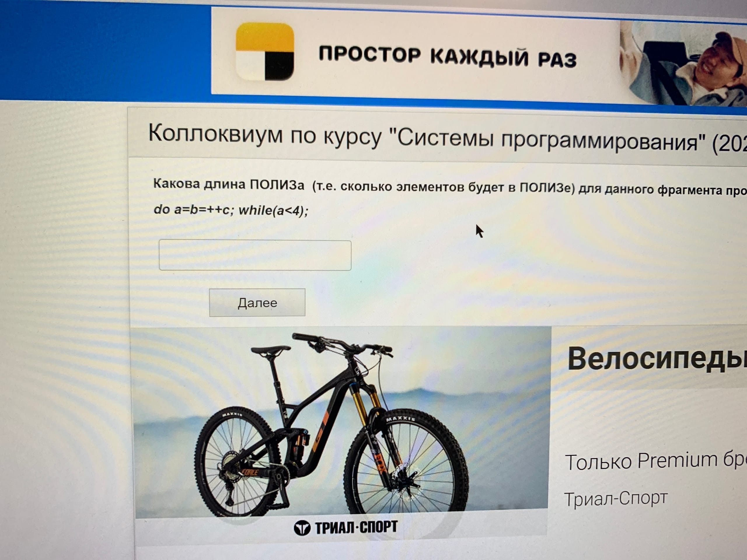The image size is (747, 560).
Task: Click the bike saddle in the ad image
Action: [270, 351]
